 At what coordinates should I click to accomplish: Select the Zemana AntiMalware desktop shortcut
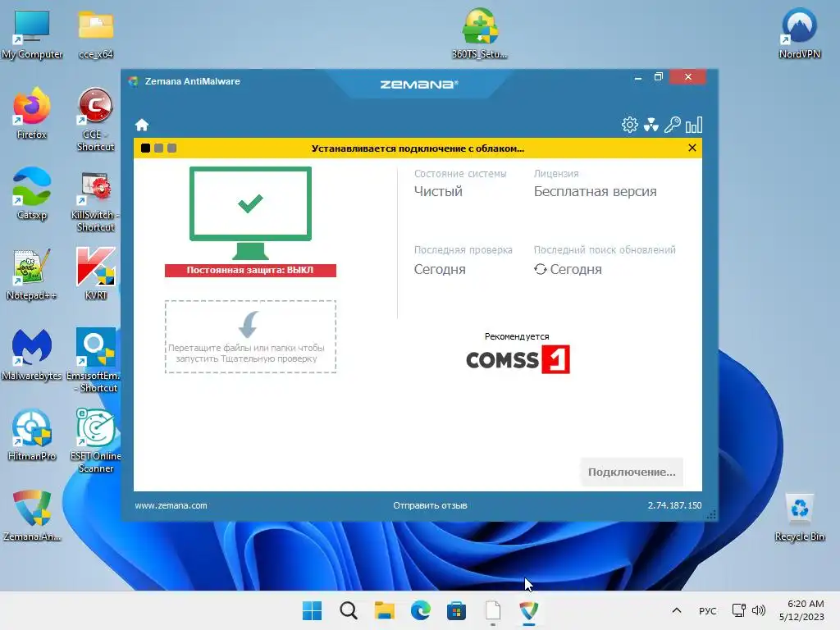click(x=32, y=515)
